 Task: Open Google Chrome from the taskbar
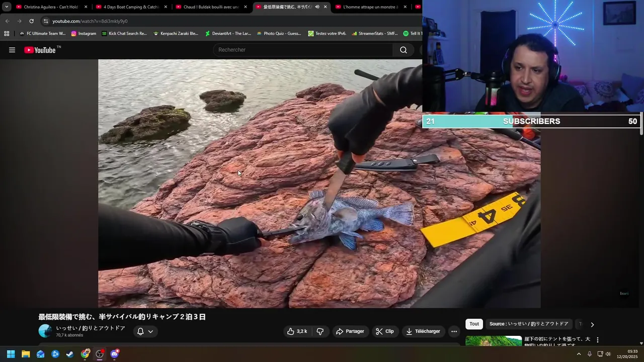(x=85, y=354)
